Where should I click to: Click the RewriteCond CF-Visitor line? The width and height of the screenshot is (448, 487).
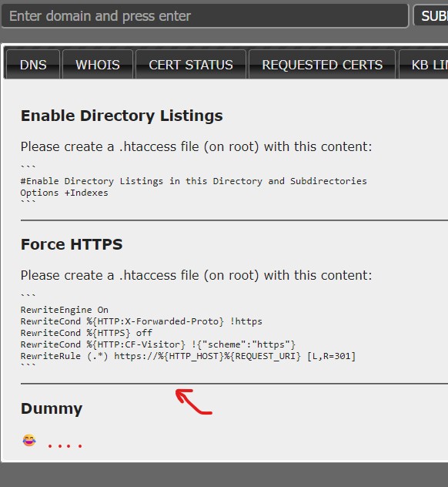(x=158, y=344)
